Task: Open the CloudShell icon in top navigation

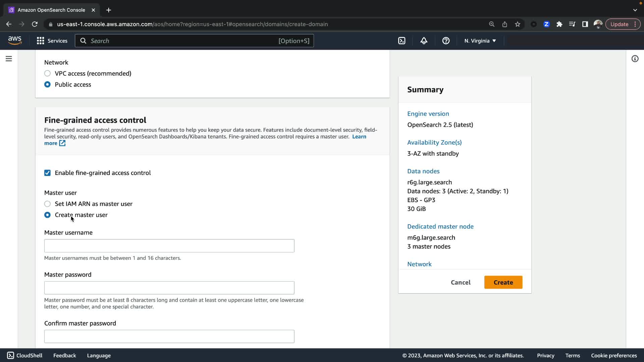Action: (402, 41)
